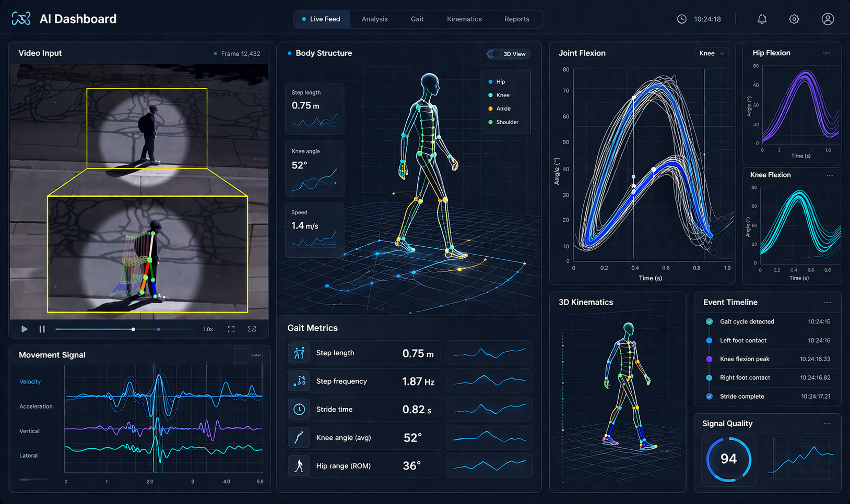
Task: Open the Knee Flexion panel options menu
Action: tap(830, 175)
